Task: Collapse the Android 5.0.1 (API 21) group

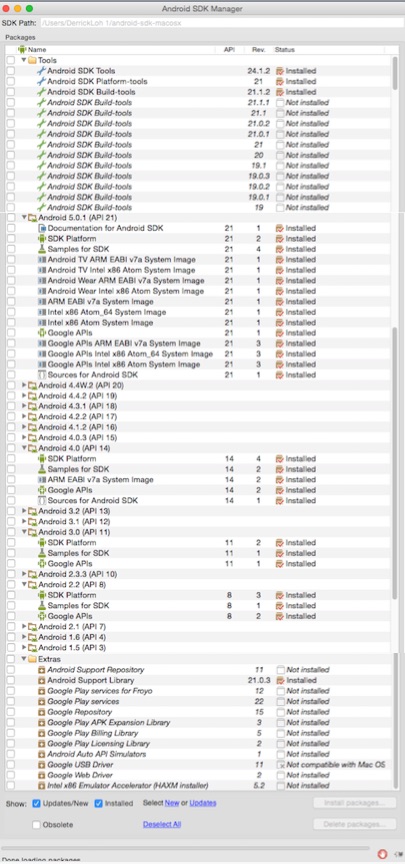Action: (24, 218)
